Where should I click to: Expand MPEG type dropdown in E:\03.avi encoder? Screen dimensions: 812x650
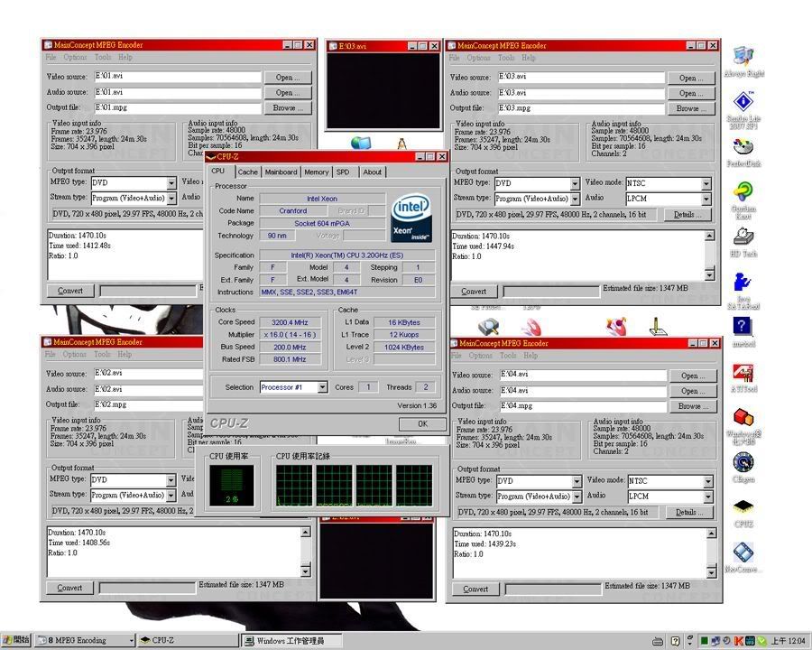(x=575, y=183)
